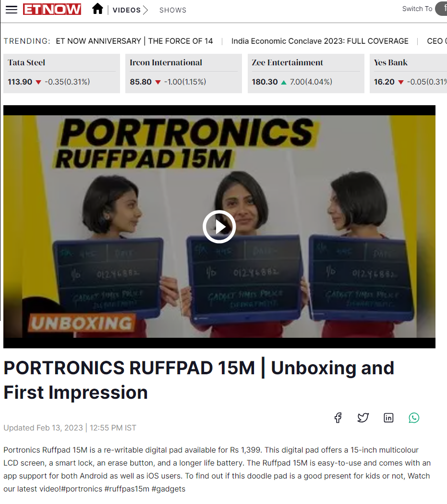Viewport: 447px width, 504px height.
Task: Open the Videos menu
Action: (127, 10)
